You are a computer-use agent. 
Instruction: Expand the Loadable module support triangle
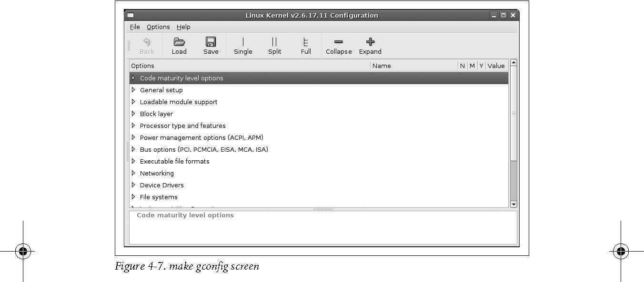133,102
